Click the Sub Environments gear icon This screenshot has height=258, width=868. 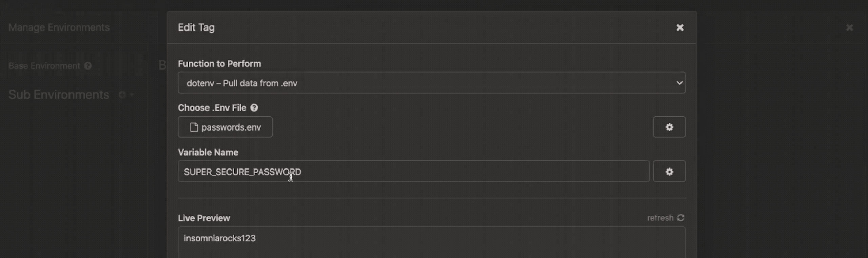[x=122, y=95]
